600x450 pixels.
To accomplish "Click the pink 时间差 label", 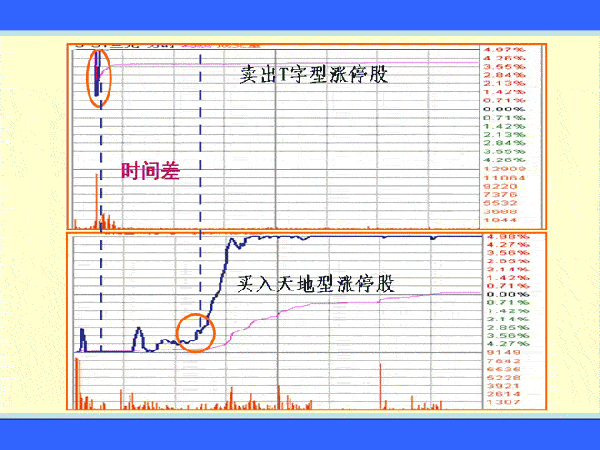I will click(150, 171).
